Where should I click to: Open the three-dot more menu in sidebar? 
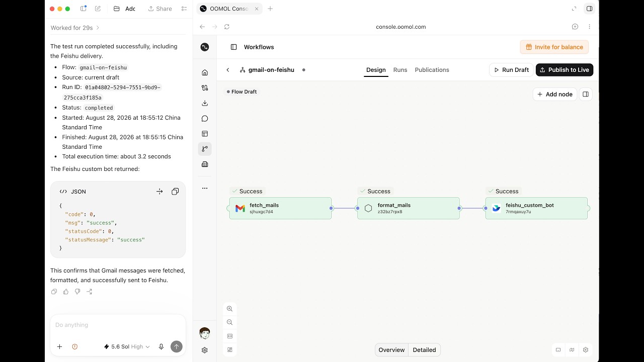(x=205, y=188)
